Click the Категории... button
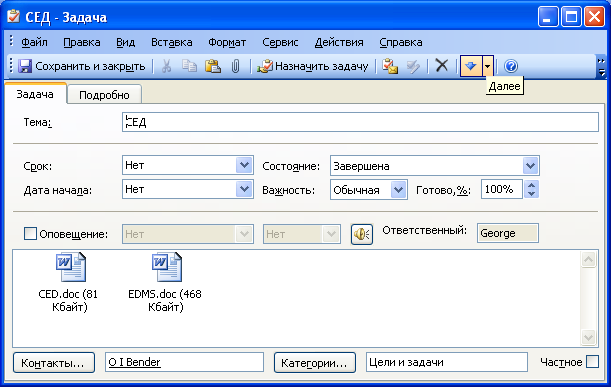 [314, 363]
